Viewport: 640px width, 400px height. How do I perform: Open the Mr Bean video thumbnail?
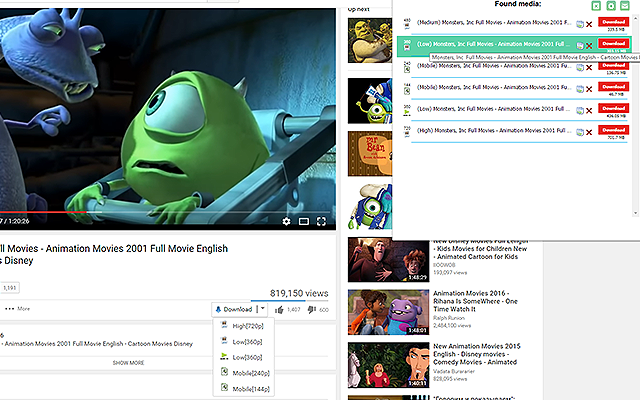(370, 154)
